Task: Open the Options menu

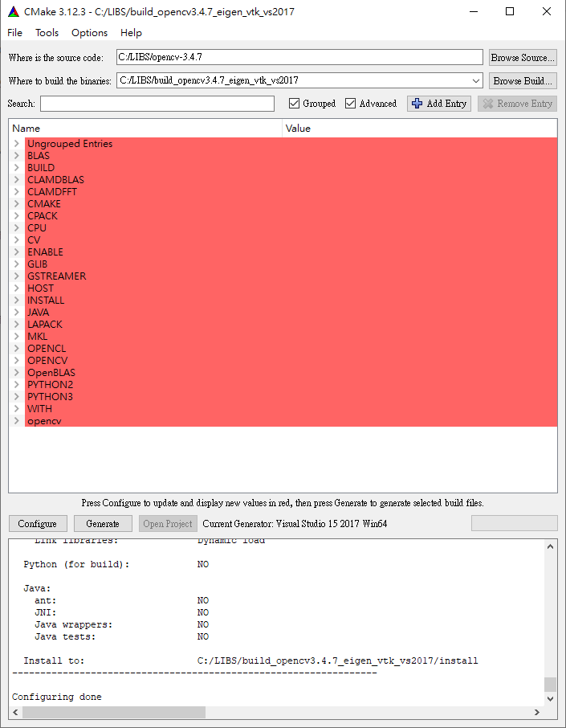Action: [89, 32]
